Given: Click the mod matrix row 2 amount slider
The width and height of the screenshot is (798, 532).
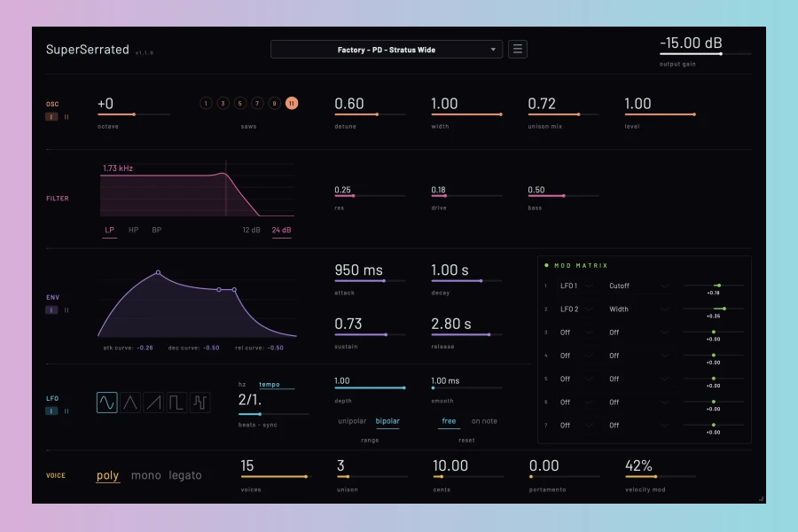Looking at the screenshot, I should click(x=714, y=309).
